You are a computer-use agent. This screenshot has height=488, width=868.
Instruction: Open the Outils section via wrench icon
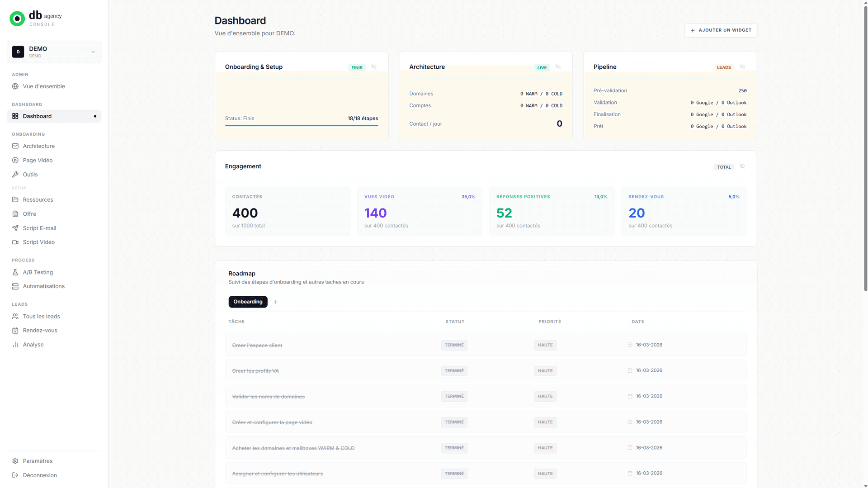pos(16,175)
